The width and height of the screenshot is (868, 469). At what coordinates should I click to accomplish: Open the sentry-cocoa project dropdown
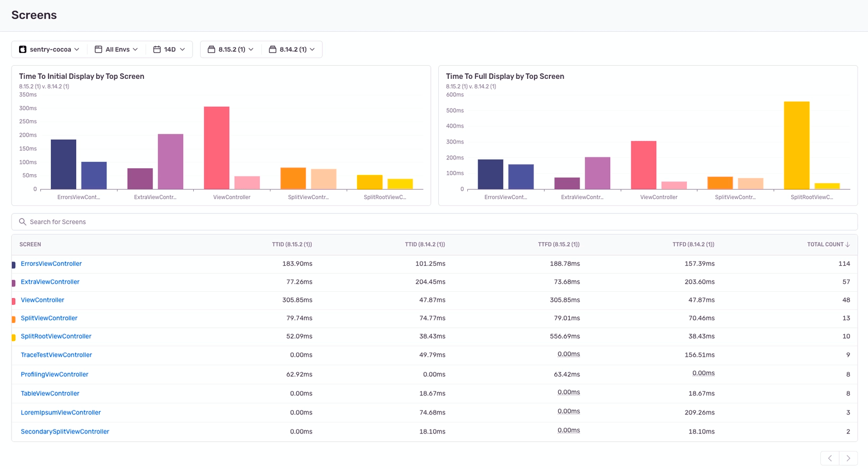point(49,49)
